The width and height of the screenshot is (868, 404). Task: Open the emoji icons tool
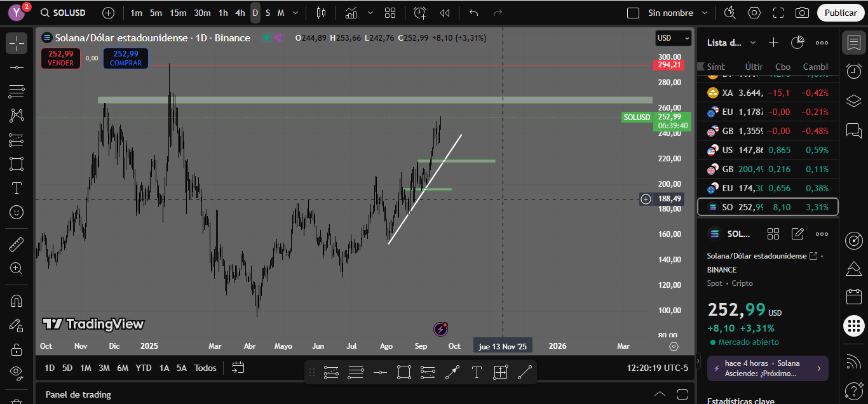click(x=17, y=212)
